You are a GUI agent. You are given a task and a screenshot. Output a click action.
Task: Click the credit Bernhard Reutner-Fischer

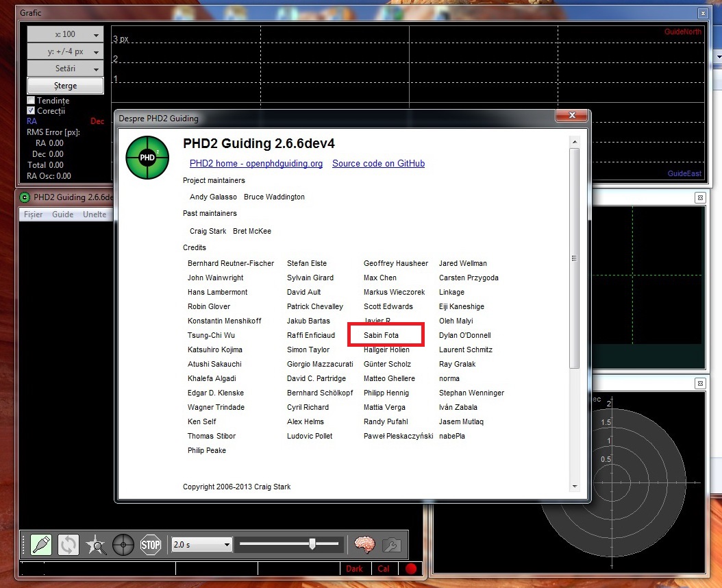(231, 263)
